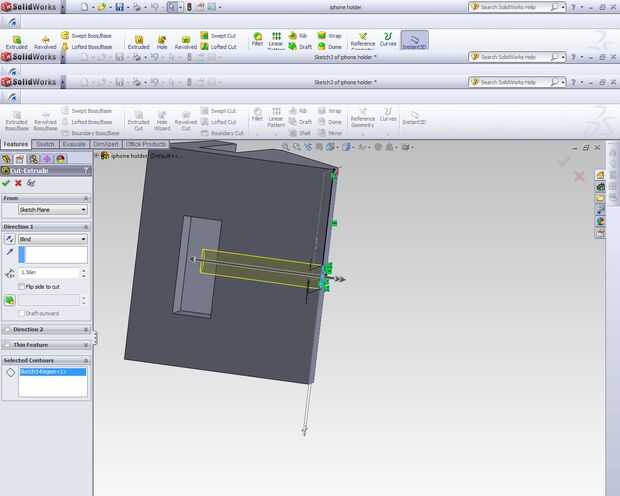This screenshot has width=620, height=496.
Task: Collapse the Direction 1 section header
Action: tap(85, 227)
